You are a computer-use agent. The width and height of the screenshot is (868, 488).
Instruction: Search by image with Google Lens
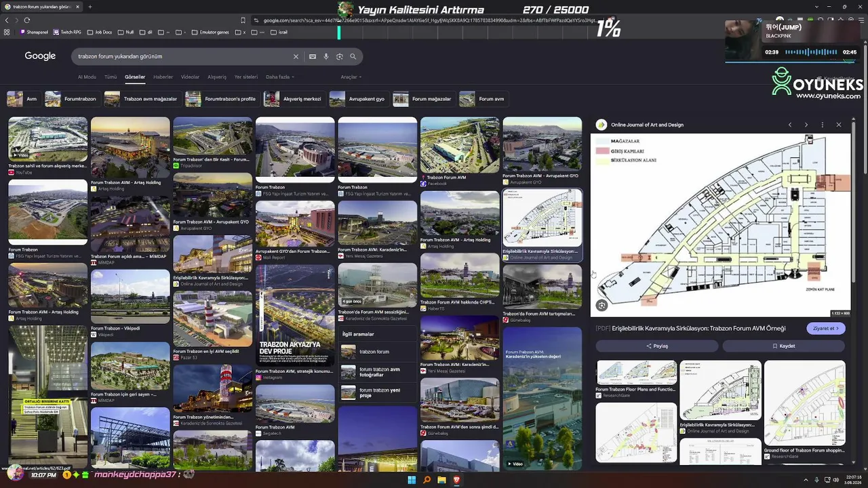[x=340, y=56]
